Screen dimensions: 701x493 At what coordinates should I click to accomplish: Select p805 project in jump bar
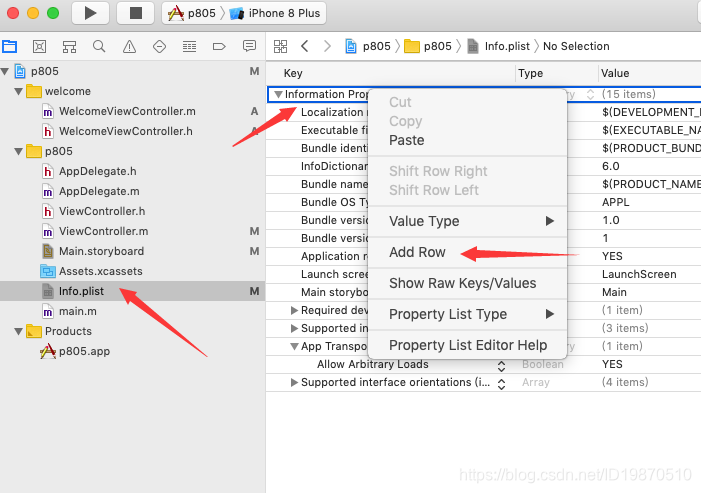point(368,46)
